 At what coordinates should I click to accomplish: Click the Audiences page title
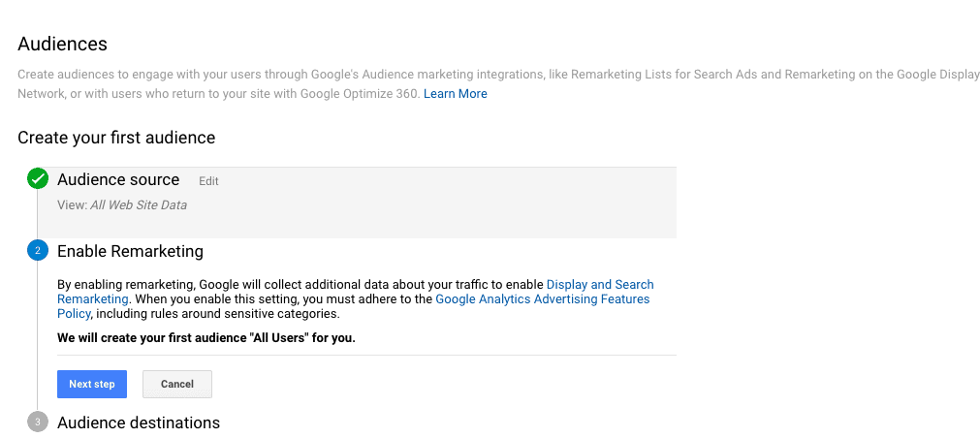(62, 44)
